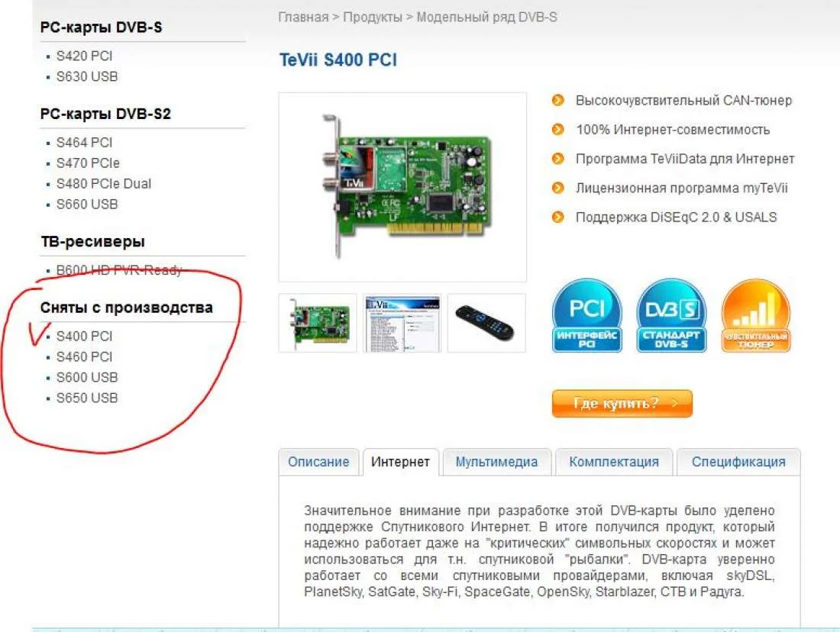Click the orange bullet beside DiSEqC 2.0 feature

(x=557, y=217)
